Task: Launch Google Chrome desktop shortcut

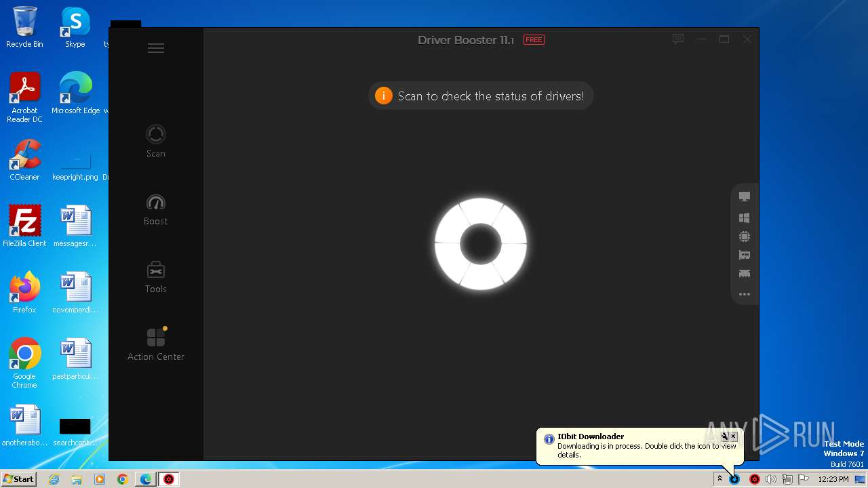Action: pos(24,364)
